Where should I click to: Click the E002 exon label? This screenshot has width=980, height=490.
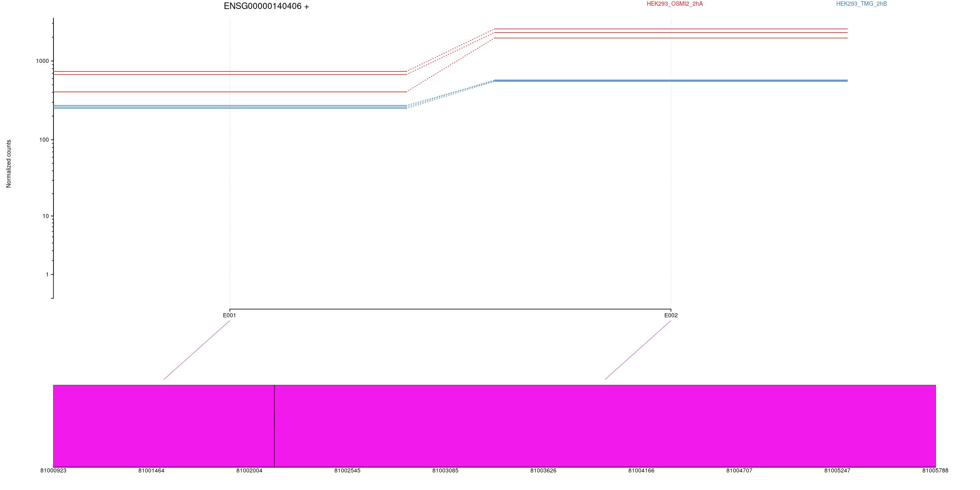671,315
